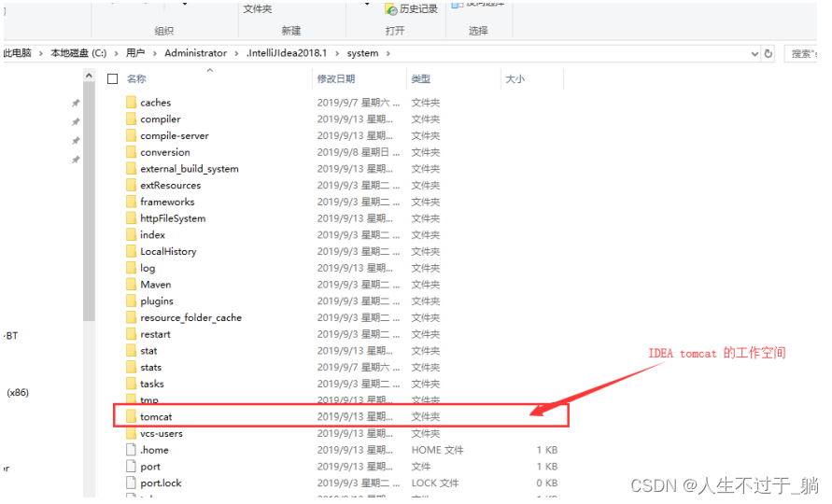The image size is (832, 504).
Task: Click the port.lock file name
Action: tap(161, 483)
